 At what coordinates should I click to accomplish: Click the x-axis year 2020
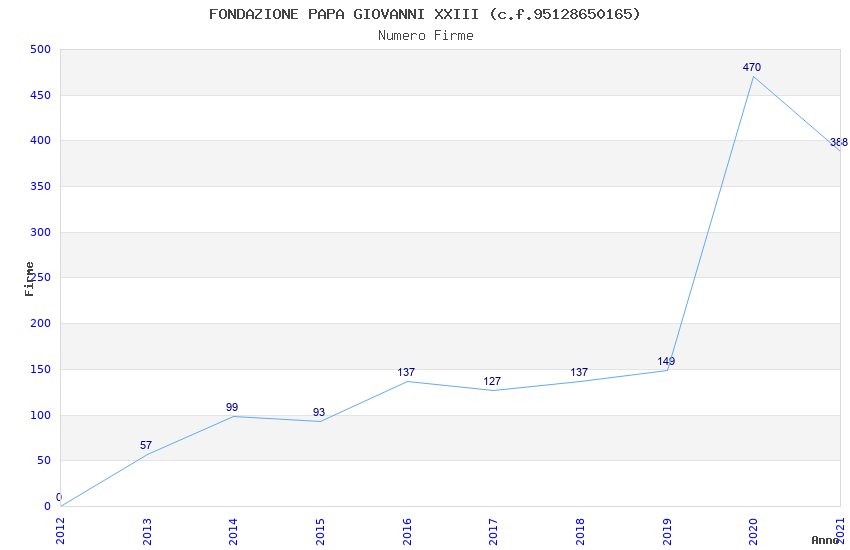[x=754, y=531]
